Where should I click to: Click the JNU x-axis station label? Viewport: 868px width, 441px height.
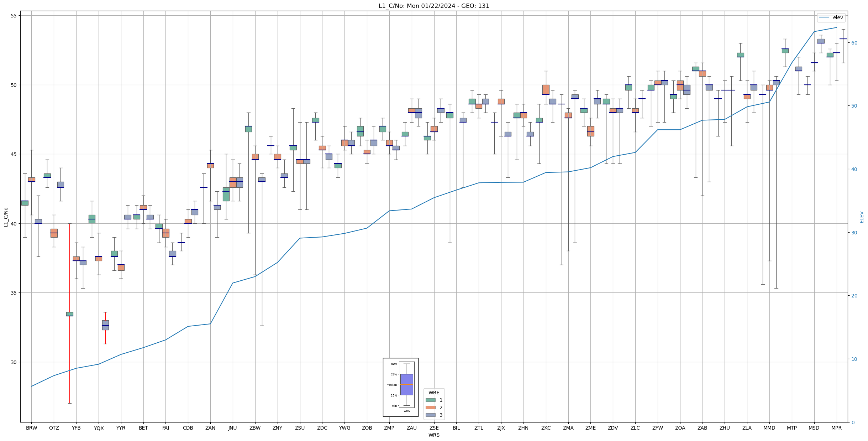point(232,428)
